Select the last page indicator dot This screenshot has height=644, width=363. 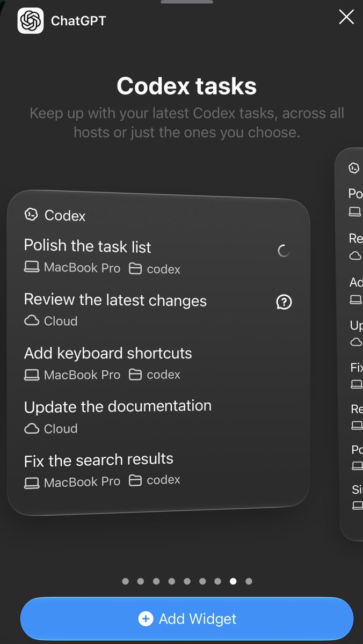tap(249, 581)
